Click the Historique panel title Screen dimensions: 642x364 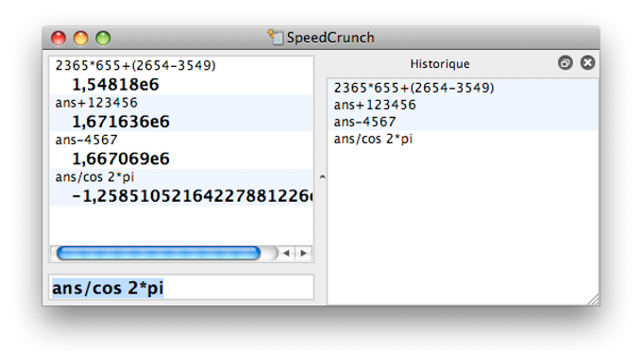[x=440, y=64]
